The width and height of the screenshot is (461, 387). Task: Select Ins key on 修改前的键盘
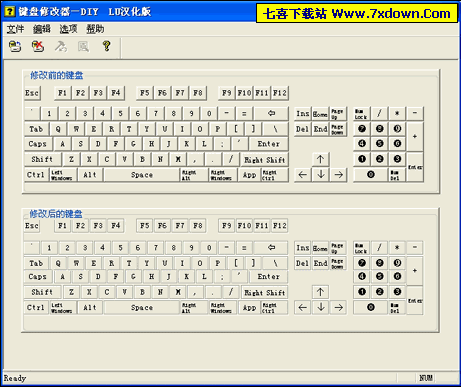[303, 114]
